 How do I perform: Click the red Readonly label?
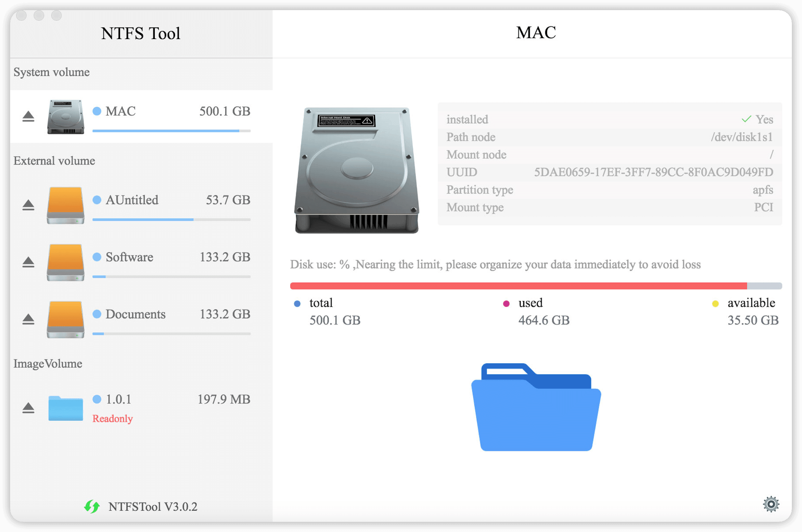[112, 419]
